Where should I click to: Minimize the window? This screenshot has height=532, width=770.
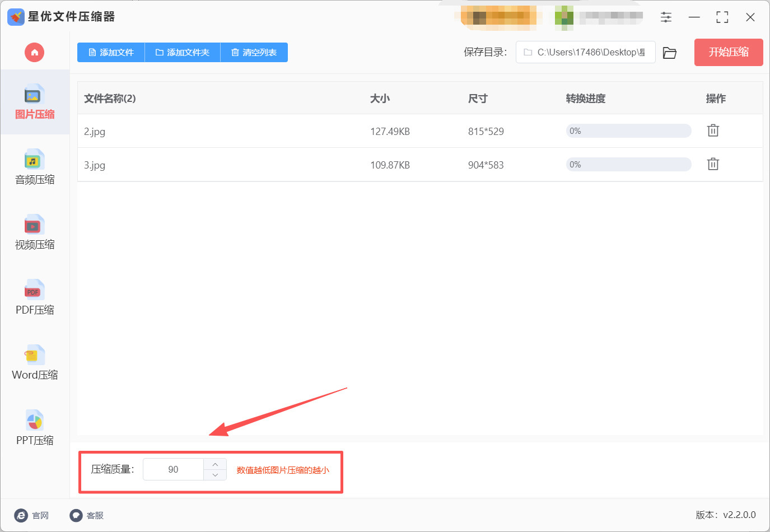tap(694, 17)
